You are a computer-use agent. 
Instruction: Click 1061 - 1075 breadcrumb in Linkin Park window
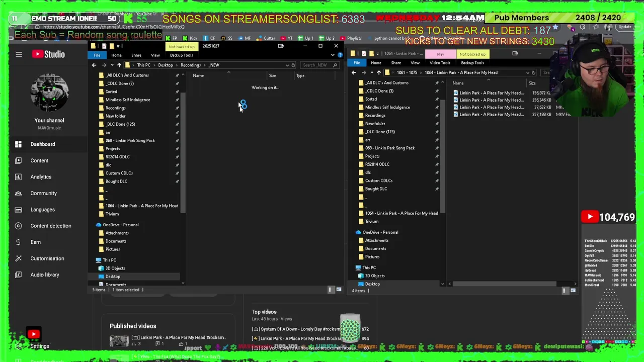pos(407,72)
